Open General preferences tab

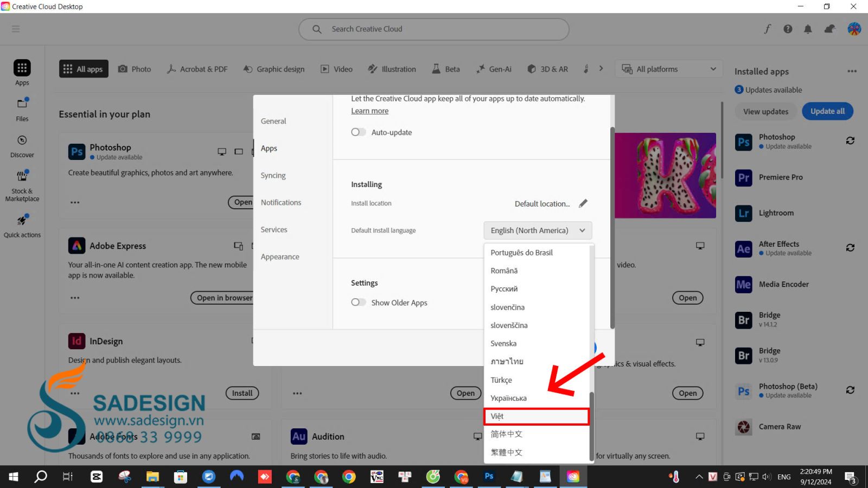(273, 121)
